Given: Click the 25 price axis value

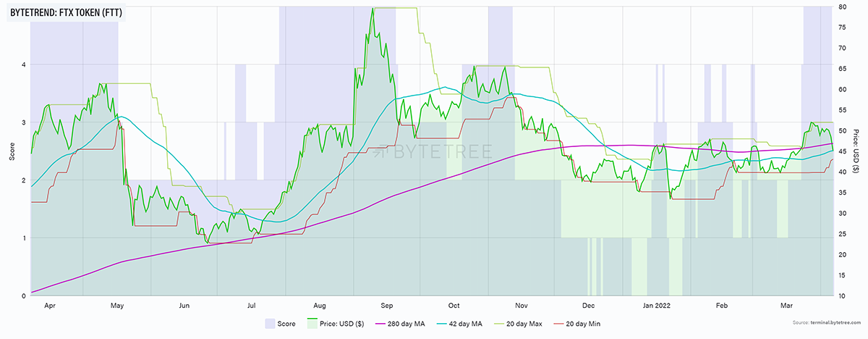Looking at the screenshot, I should point(843,233).
